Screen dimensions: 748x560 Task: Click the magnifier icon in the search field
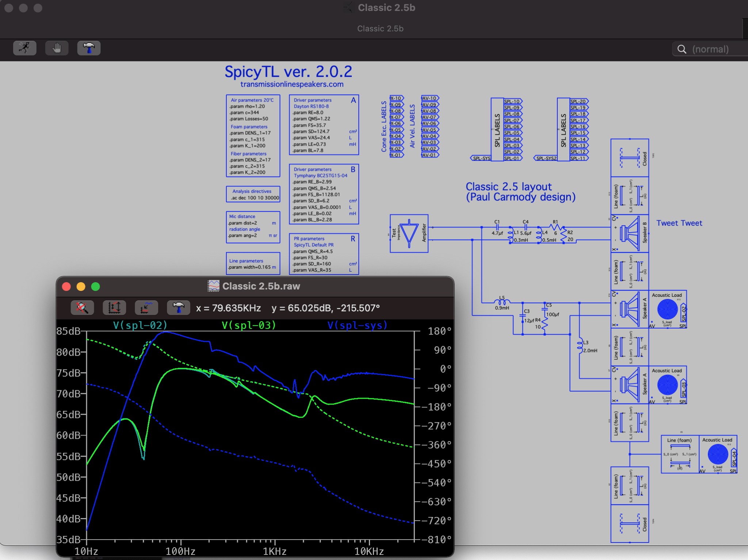tap(682, 49)
